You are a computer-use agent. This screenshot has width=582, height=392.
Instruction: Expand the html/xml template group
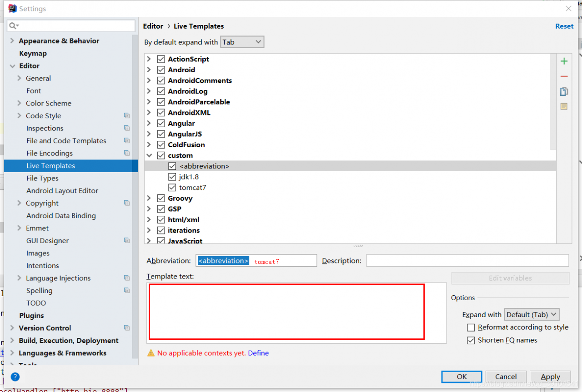(149, 219)
